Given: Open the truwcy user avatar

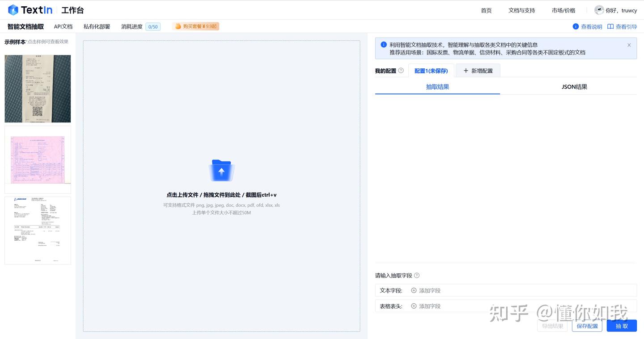Looking at the screenshot, I should pos(599,10).
